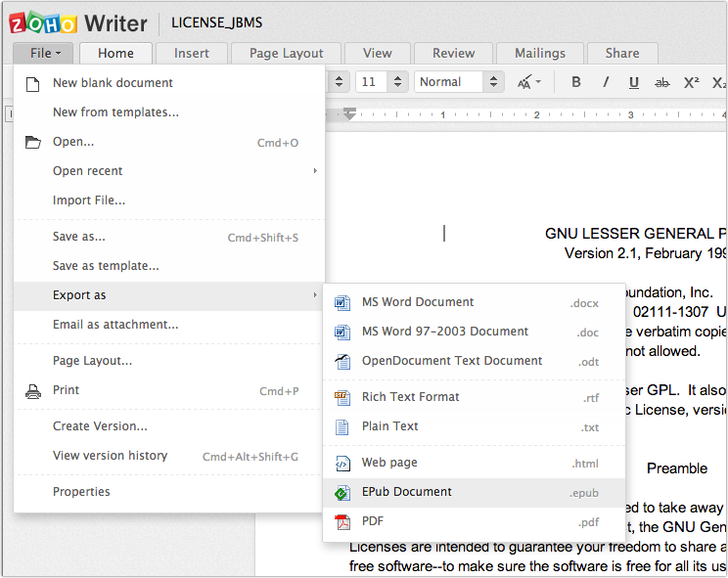
Task: Toggle Subscript formatting
Action: (719, 82)
